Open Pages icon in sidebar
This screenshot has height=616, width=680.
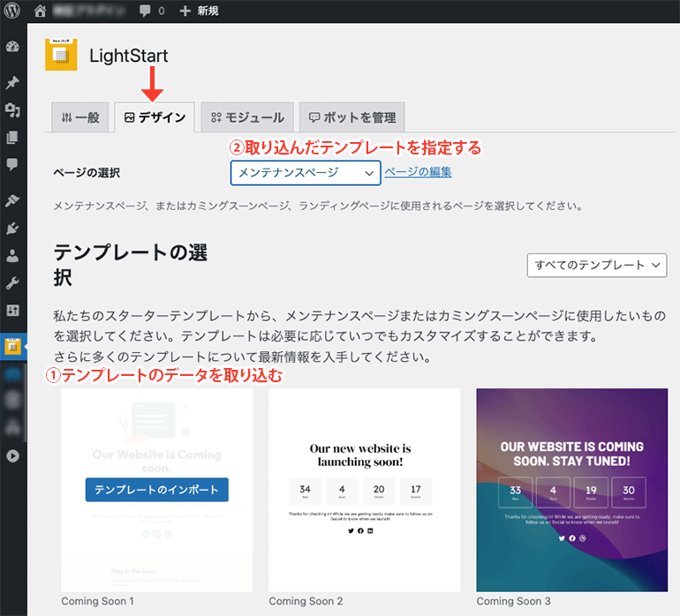[12, 138]
